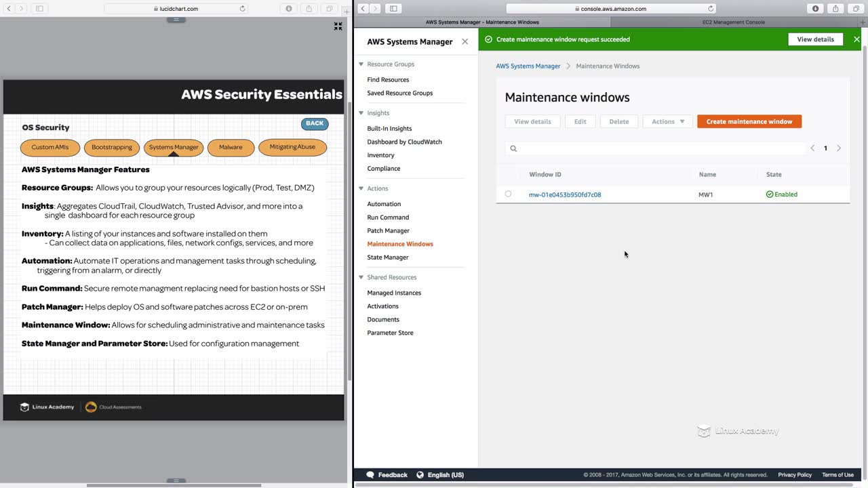Screen dimensions: 868x488
Task: Click the Feedback speech bubble icon
Action: tap(370, 475)
